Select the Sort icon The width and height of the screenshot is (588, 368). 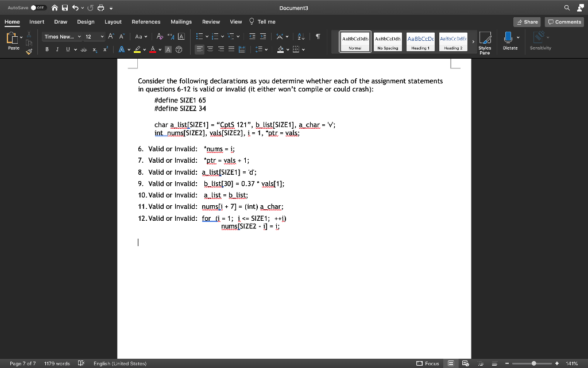[x=300, y=36]
